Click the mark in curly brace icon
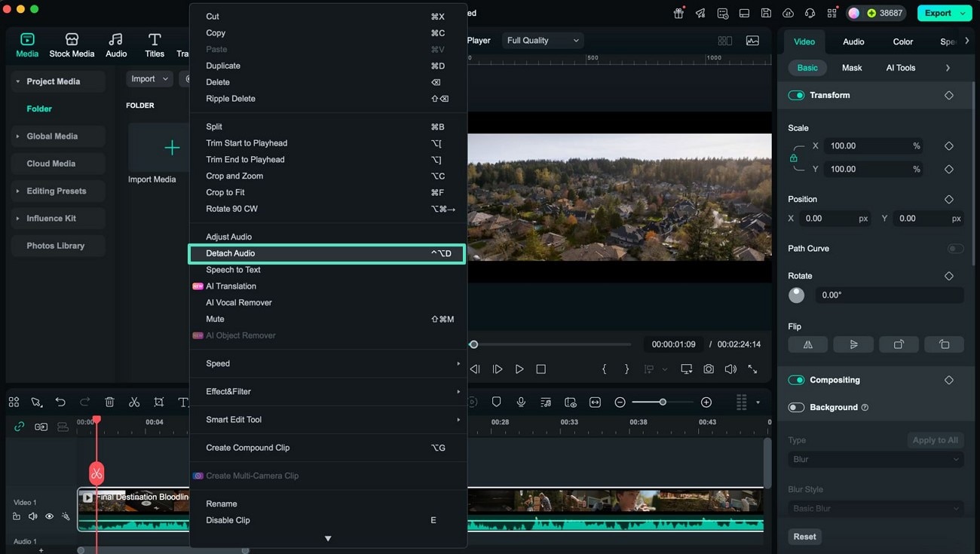980x554 pixels. point(604,369)
